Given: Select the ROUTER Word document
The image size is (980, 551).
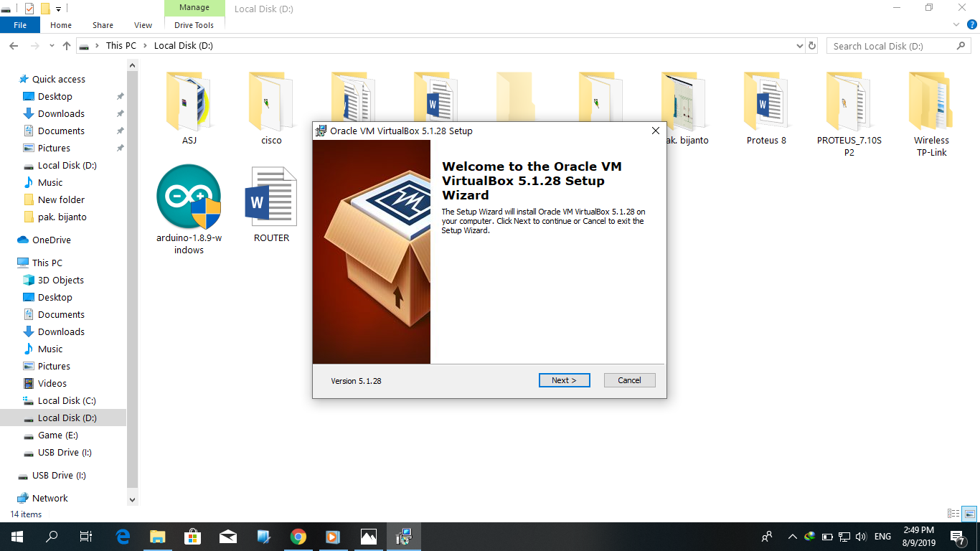Looking at the screenshot, I should [x=271, y=204].
